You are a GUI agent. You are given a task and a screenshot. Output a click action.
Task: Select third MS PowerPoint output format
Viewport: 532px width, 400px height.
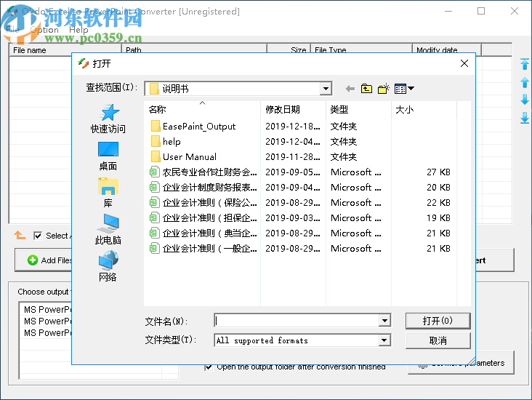pos(47,333)
